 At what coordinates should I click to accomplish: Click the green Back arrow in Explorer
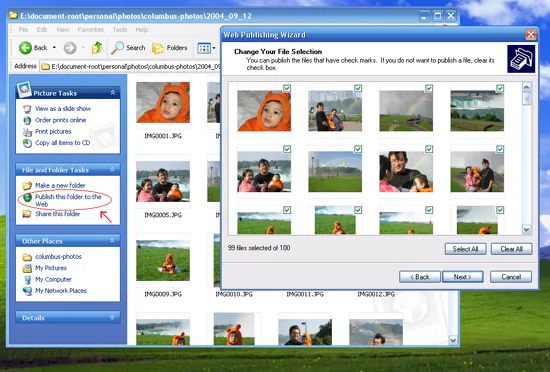(x=25, y=48)
